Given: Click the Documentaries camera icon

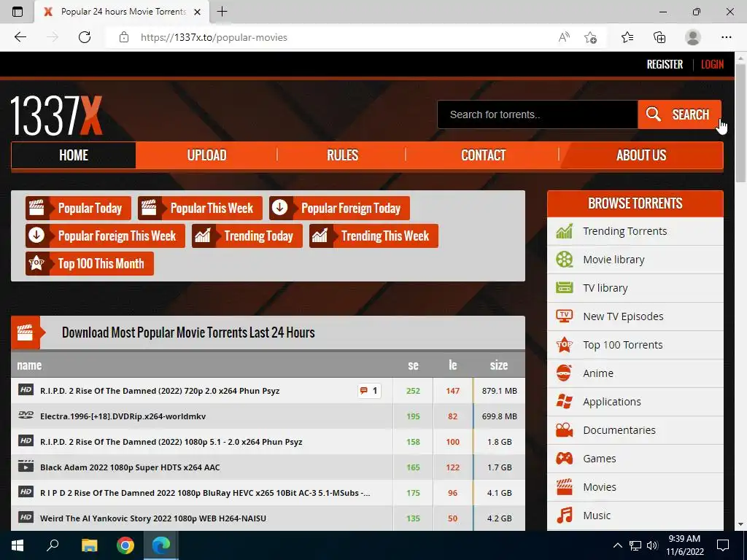Looking at the screenshot, I should pos(565,430).
